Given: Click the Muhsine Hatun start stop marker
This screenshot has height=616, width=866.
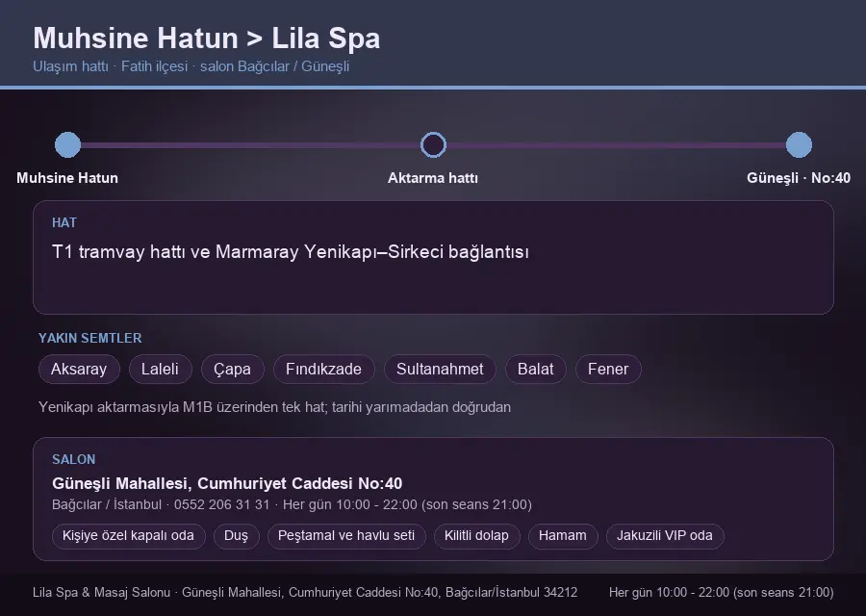Looking at the screenshot, I should tap(67, 144).
